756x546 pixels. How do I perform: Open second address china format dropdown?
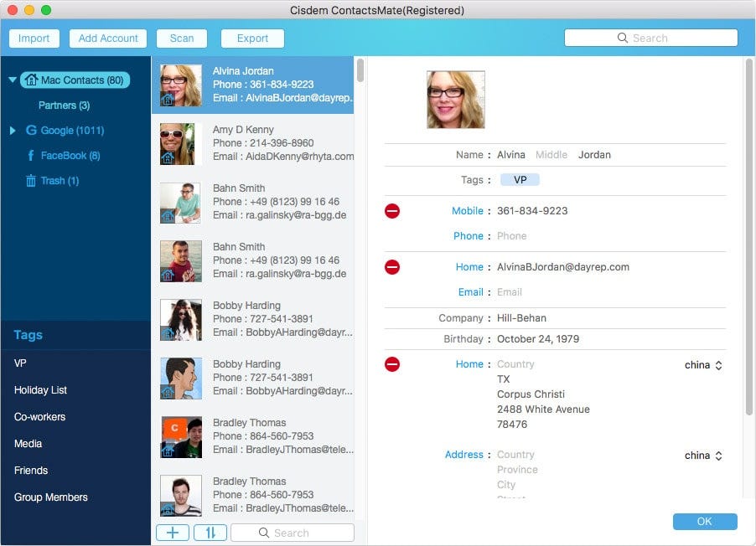point(703,456)
